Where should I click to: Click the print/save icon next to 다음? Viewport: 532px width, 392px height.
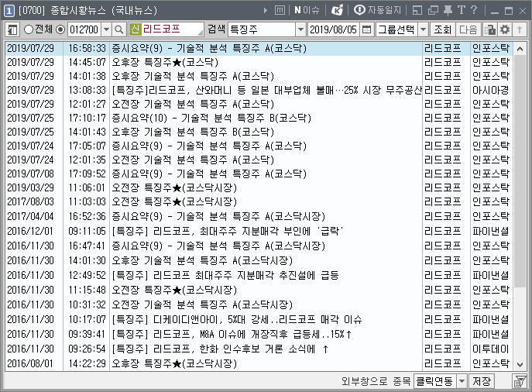[x=489, y=30]
